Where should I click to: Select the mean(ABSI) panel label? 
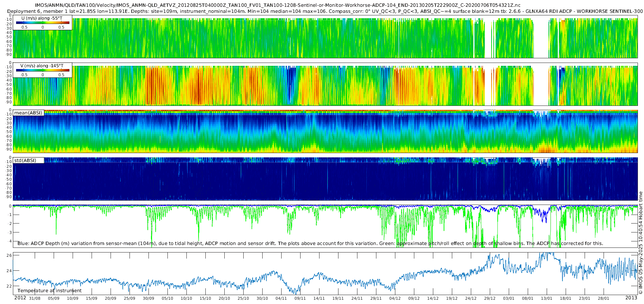[x=28, y=113]
